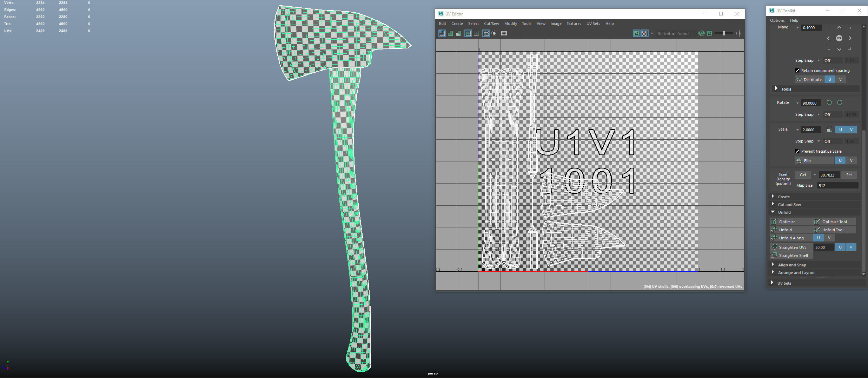The image size is (868, 378).
Task: Click the Flip button
Action: tap(815, 160)
